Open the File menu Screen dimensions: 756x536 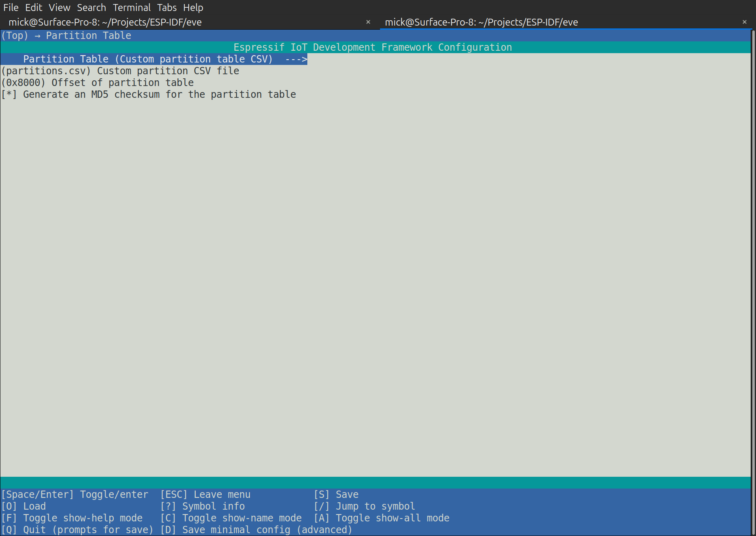[11, 7]
